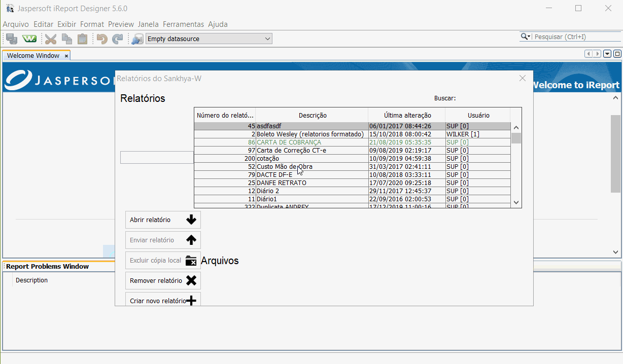Open the Preview menu
The image size is (623, 364).
[x=121, y=24]
